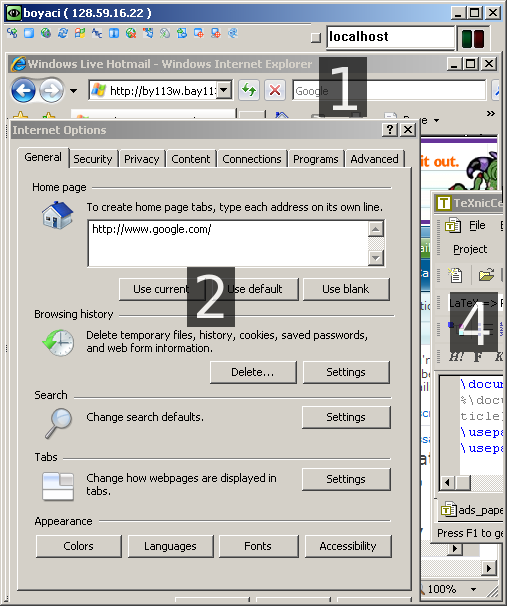This screenshot has height=606, width=507.
Task: Click the H! formatting icon in TeXnicCenter
Action: click(x=456, y=356)
